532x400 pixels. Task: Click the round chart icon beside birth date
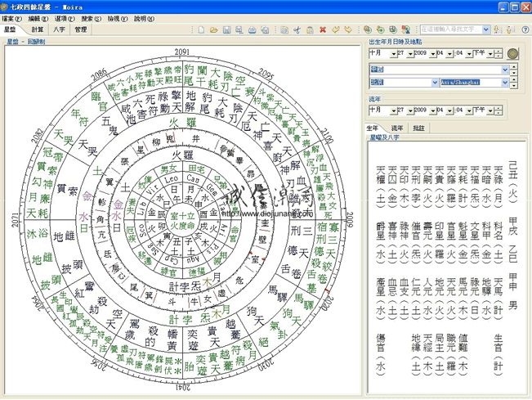point(512,53)
